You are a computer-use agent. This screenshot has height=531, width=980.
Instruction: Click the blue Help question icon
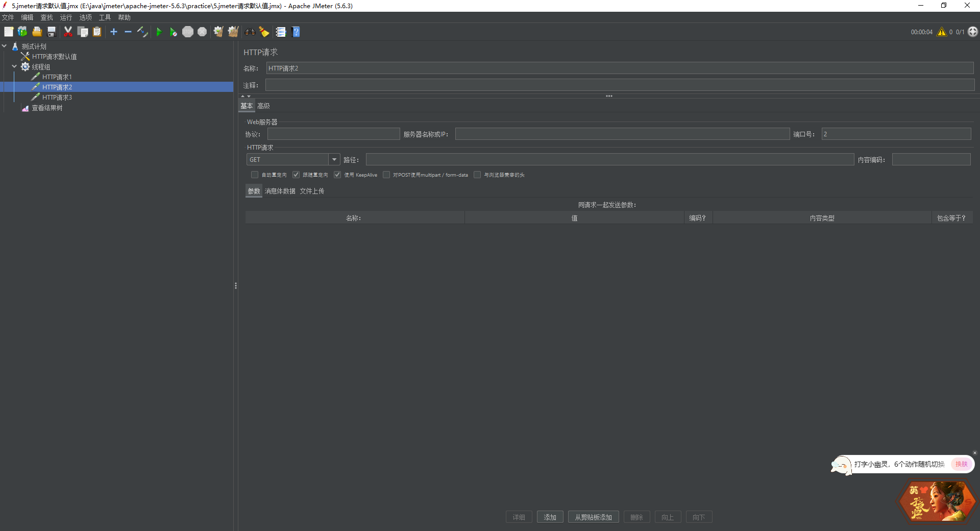click(296, 32)
